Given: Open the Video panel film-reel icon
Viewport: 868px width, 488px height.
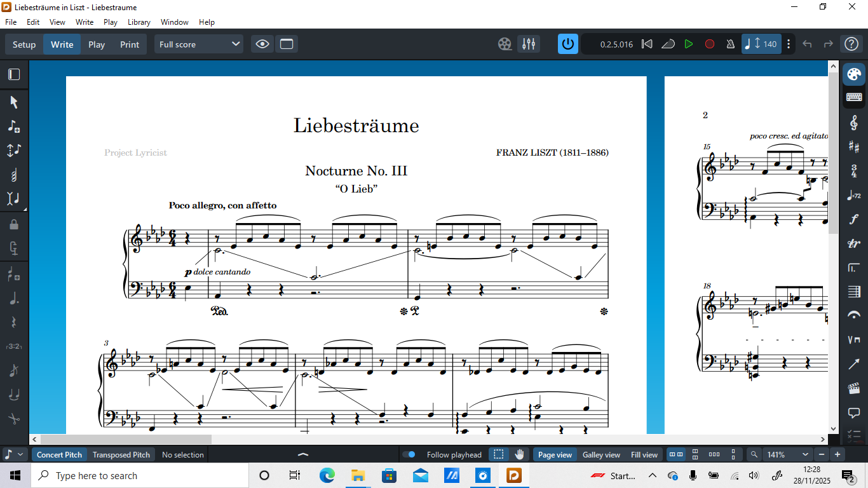Looking at the screenshot, I should (505, 44).
